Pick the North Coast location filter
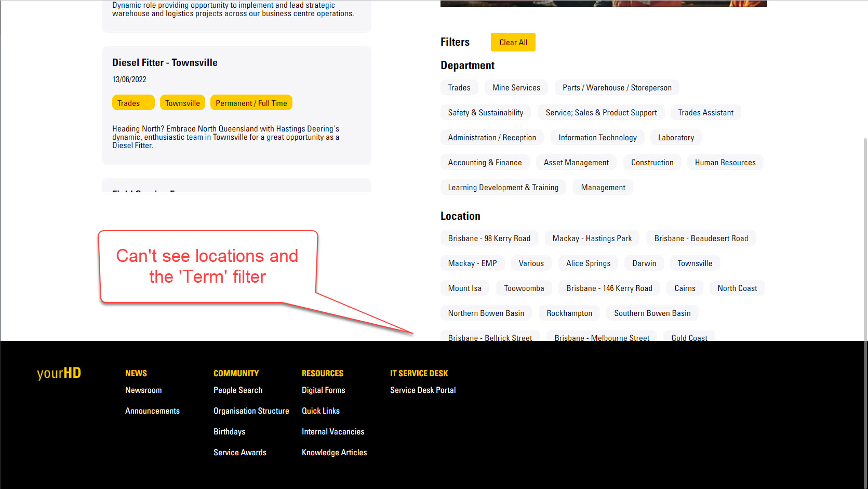Viewport: 868px width, 489px height. (x=737, y=288)
